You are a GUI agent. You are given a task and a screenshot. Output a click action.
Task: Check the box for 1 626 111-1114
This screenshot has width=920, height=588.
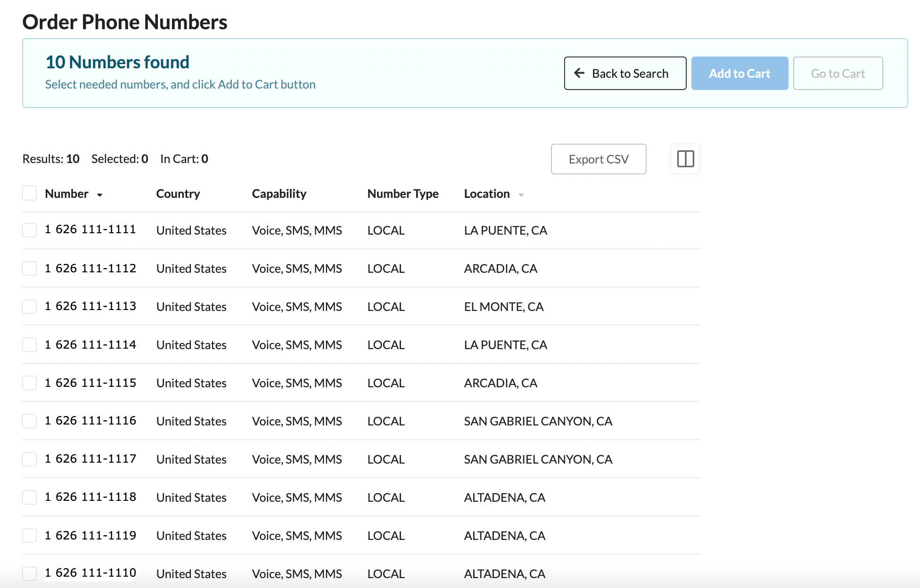click(x=30, y=345)
